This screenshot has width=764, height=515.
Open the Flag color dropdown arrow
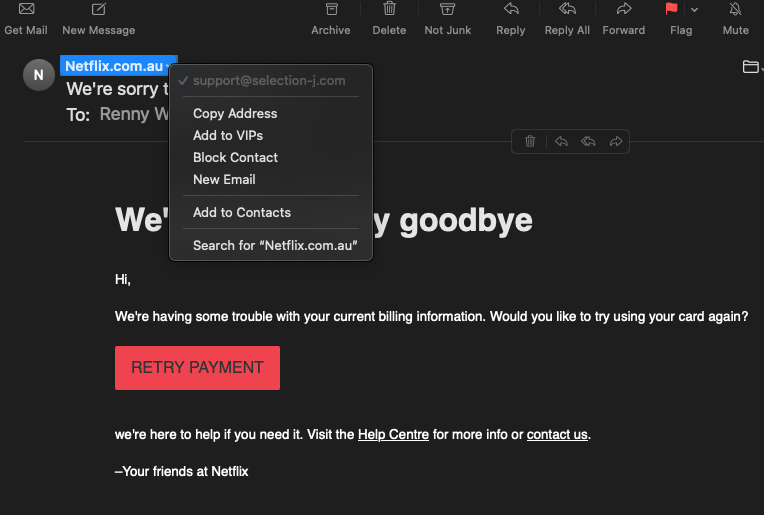point(694,10)
